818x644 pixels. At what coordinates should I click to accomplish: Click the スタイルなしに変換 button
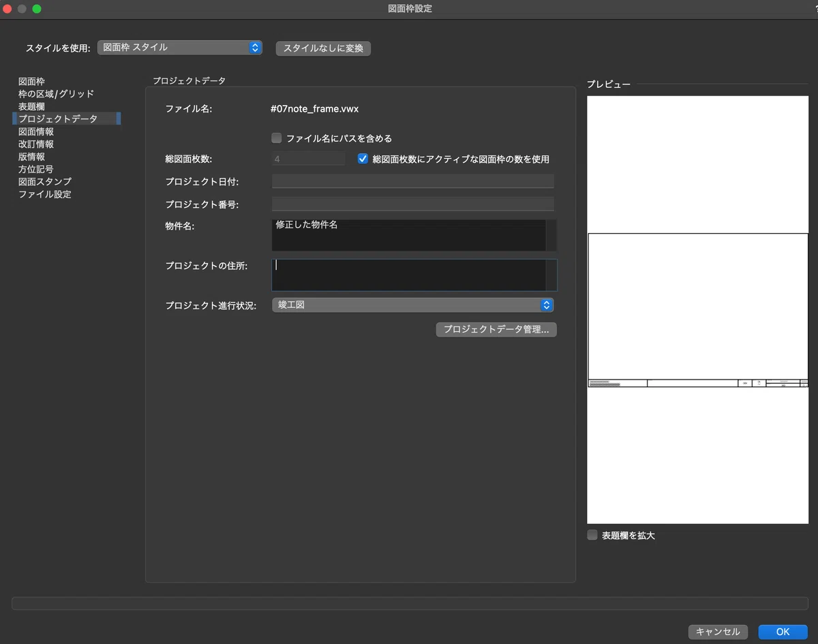(323, 48)
